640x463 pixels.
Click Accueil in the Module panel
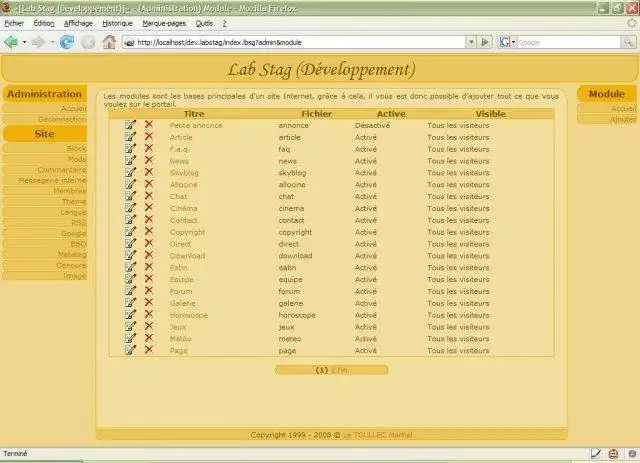pos(623,108)
